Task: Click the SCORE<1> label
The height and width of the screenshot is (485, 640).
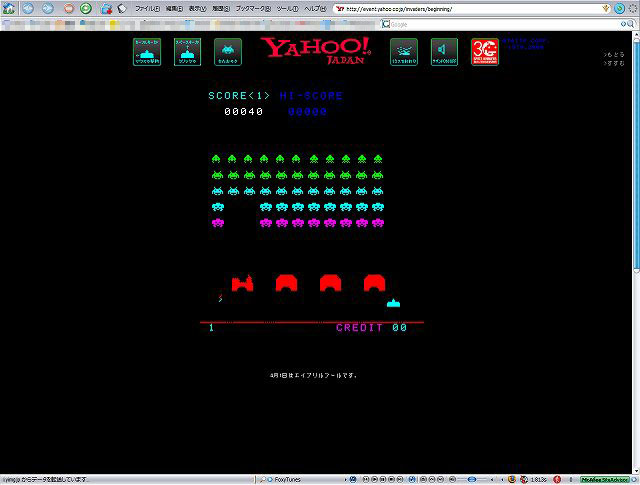Action: 239,96
